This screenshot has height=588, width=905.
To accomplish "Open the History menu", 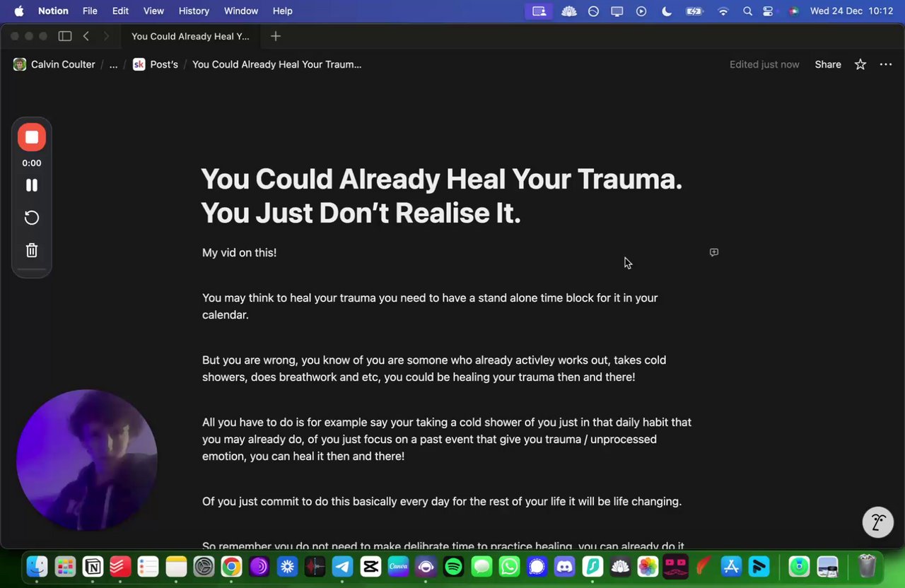I will (194, 11).
